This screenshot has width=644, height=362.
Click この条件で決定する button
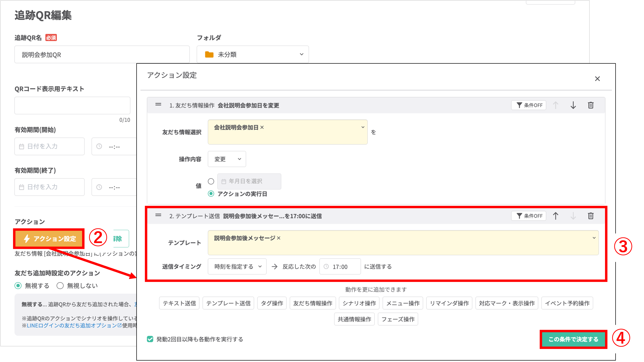(x=573, y=339)
